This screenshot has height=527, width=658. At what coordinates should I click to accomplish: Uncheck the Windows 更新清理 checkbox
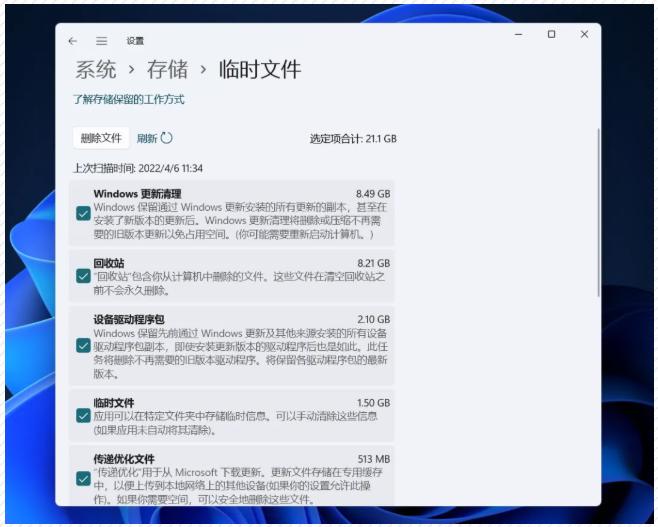point(83,213)
